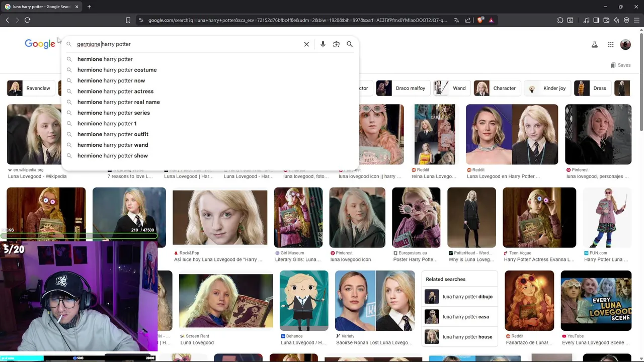644x362 pixels.
Task: Go back using the browser back arrow
Action: tap(7, 20)
